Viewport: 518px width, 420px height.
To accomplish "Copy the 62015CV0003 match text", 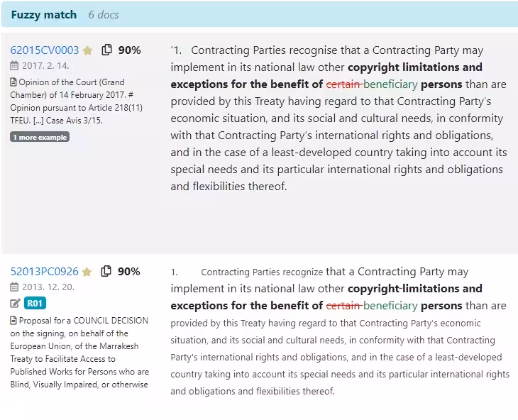I will click(x=107, y=50).
